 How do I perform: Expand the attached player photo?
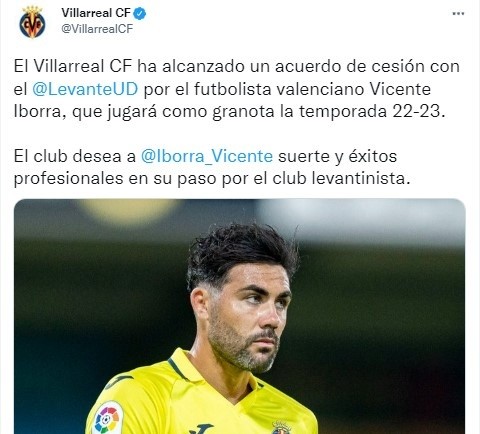[239, 316]
